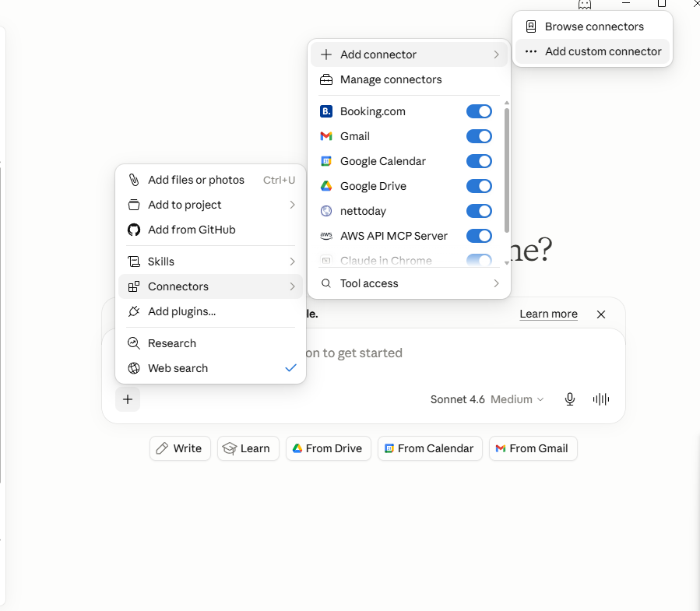Click the toolbox icon beside Manage connectors
Viewport: 700px width, 611px height.
(326, 79)
